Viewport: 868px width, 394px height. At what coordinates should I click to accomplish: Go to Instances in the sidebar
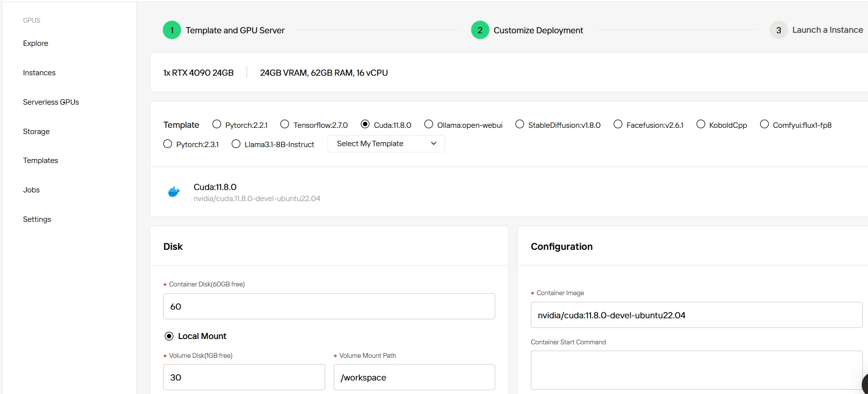click(x=39, y=73)
